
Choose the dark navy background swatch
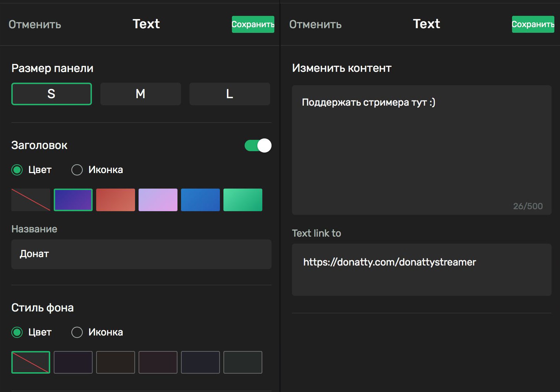pos(200,362)
